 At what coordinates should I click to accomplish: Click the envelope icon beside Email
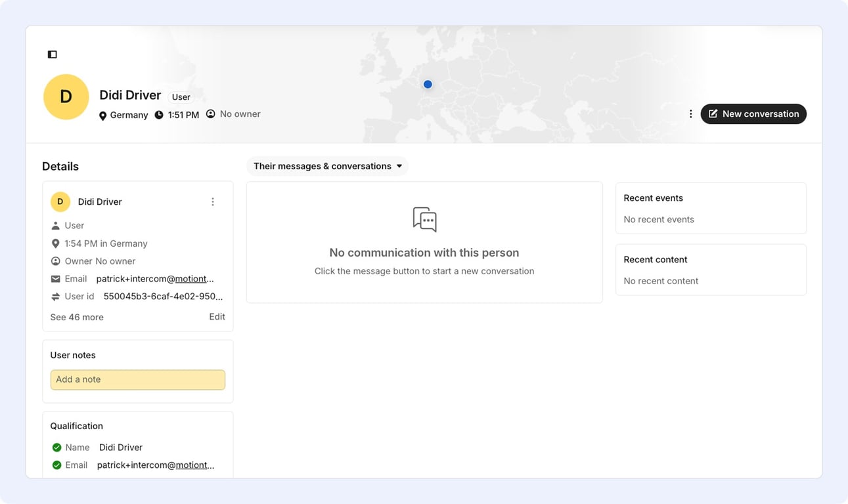pyautogui.click(x=55, y=279)
